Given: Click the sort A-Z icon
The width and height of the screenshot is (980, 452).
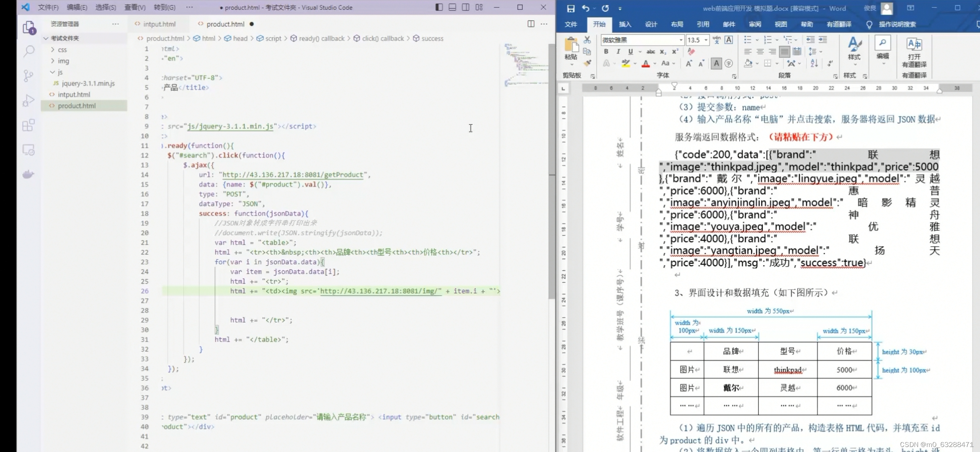Looking at the screenshot, I should pos(814,64).
